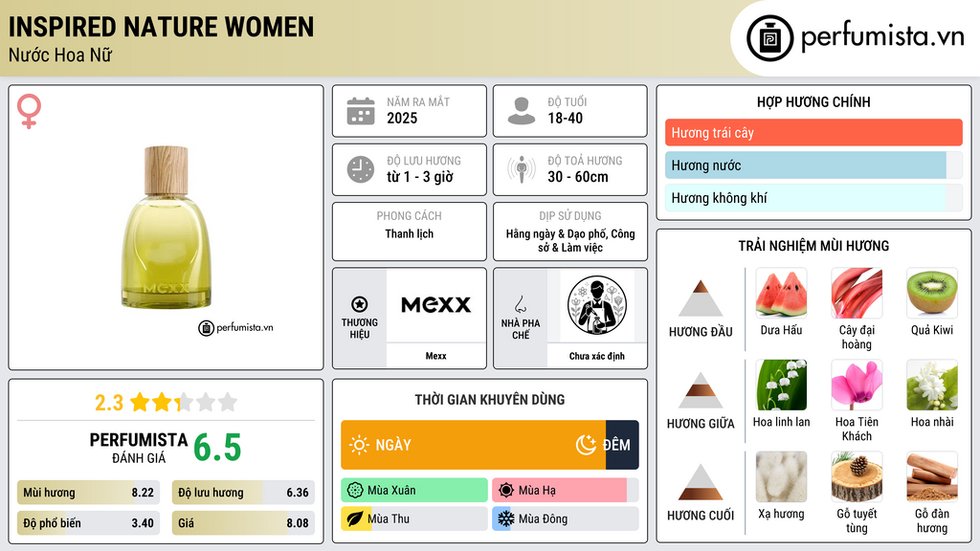Open the Hoa linh lan note image
Screen dimensions: 980x551
[x=781, y=385]
